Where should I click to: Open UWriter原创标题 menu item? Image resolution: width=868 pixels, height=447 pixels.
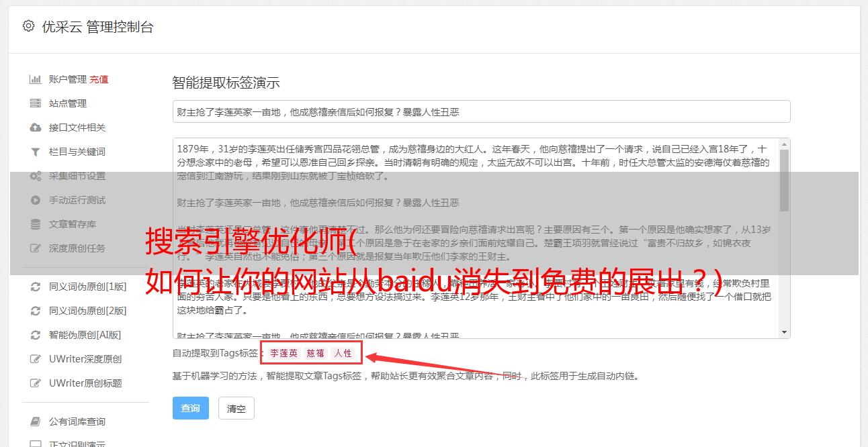coord(85,383)
